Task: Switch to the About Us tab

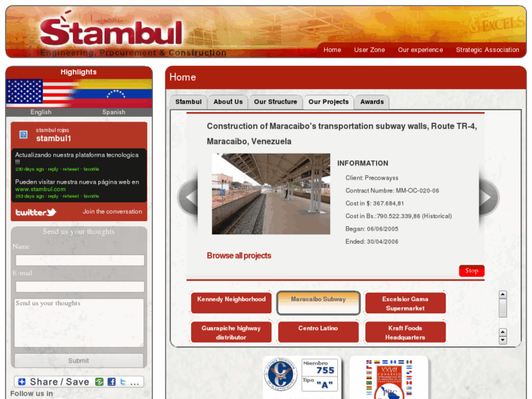Action: pos(228,102)
